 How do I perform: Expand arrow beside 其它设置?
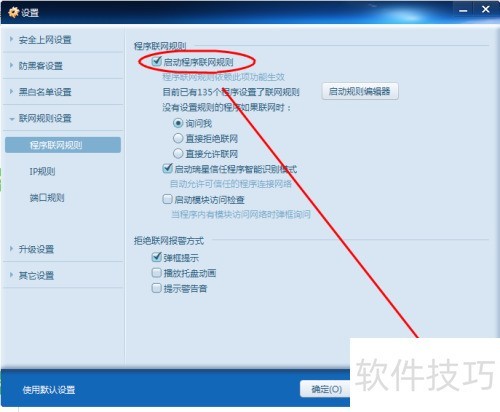point(11,275)
